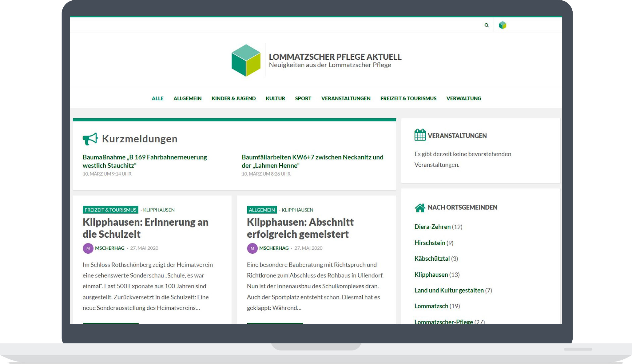This screenshot has height=364, width=632.
Task: Click the Kurzmeldungen heading
Action: click(140, 139)
